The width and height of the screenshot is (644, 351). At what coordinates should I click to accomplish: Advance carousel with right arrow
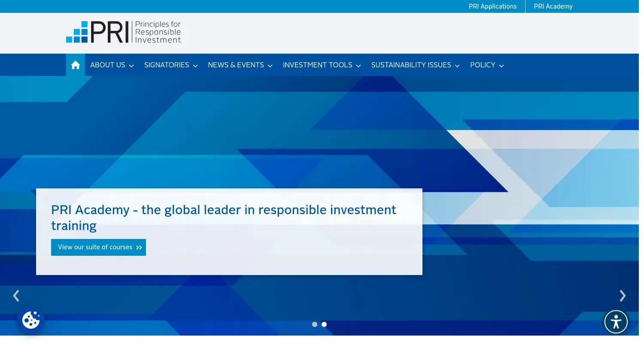click(x=622, y=296)
